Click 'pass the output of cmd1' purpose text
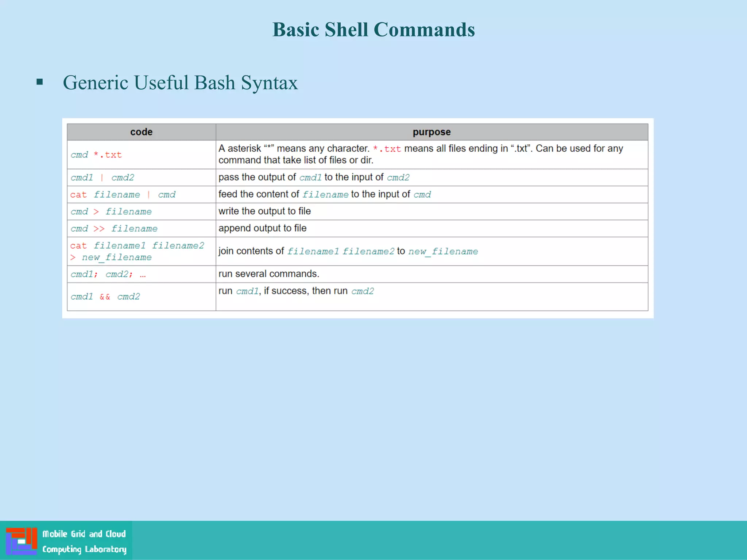The width and height of the screenshot is (747, 560). pos(314,177)
